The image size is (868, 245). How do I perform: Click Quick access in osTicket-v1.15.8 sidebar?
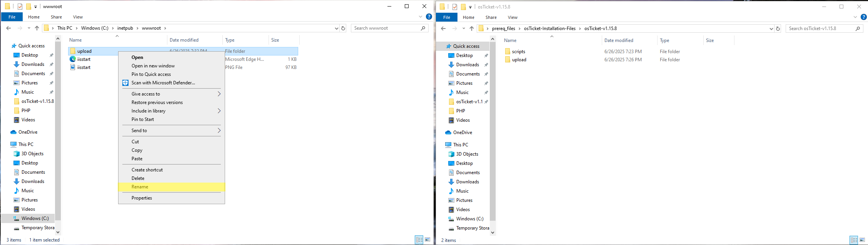point(462,46)
